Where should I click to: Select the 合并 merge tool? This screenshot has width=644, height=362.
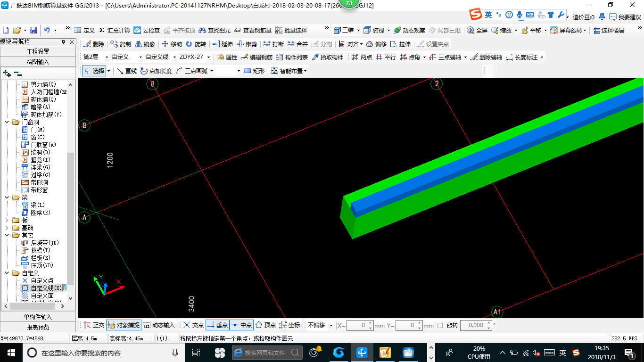297,44
